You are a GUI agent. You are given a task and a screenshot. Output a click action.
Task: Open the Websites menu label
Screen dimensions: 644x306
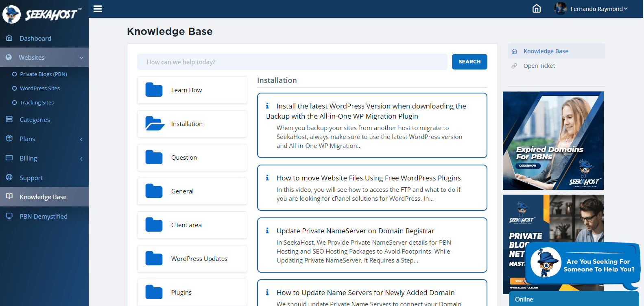click(x=32, y=57)
